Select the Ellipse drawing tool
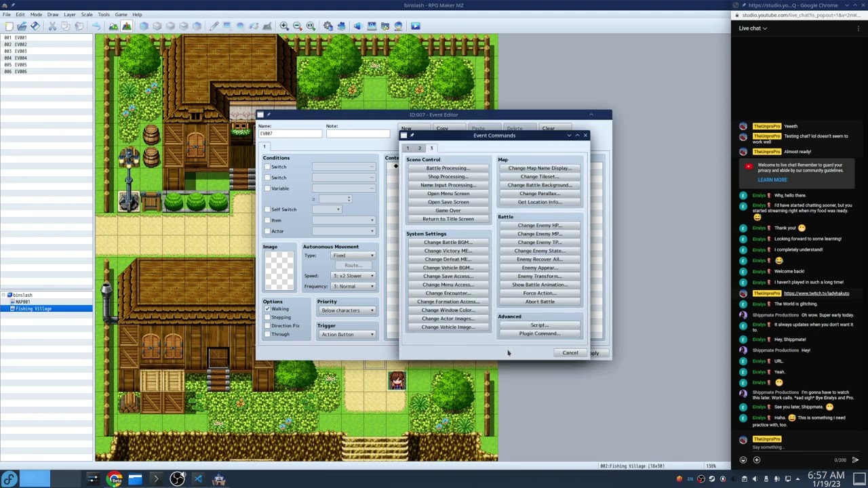Screen dimensions: 868x488 pos(240,26)
